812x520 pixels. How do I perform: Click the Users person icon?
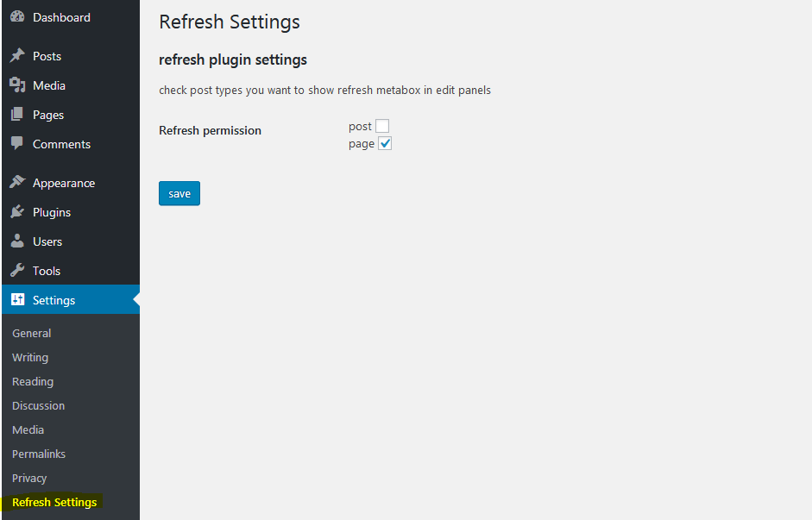(x=17, y=241)
